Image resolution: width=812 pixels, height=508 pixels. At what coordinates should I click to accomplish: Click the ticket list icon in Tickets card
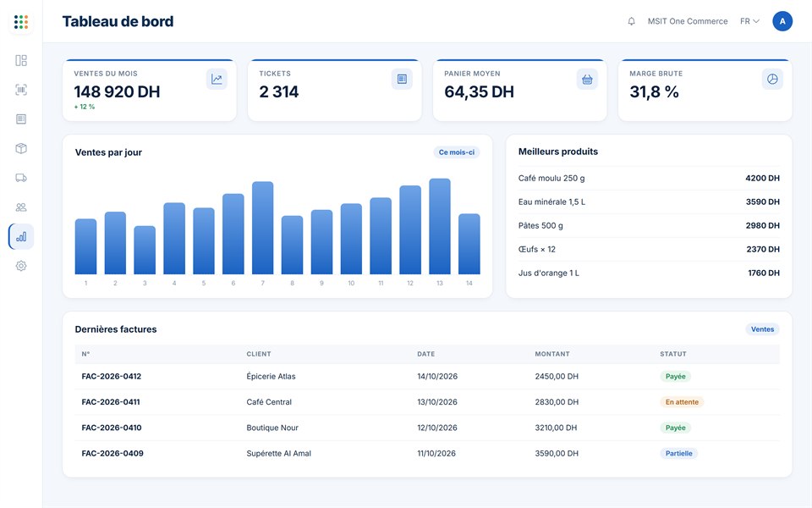(x=402, y=80)
